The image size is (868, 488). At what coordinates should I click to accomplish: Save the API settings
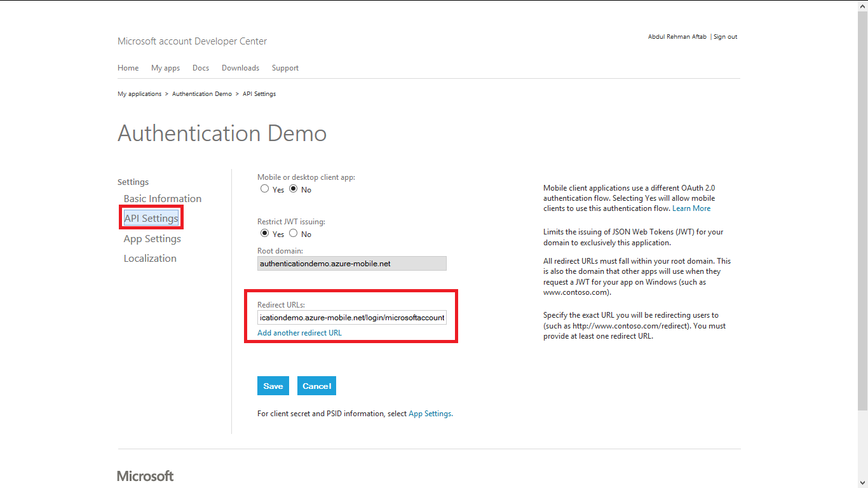pos(273,386)
